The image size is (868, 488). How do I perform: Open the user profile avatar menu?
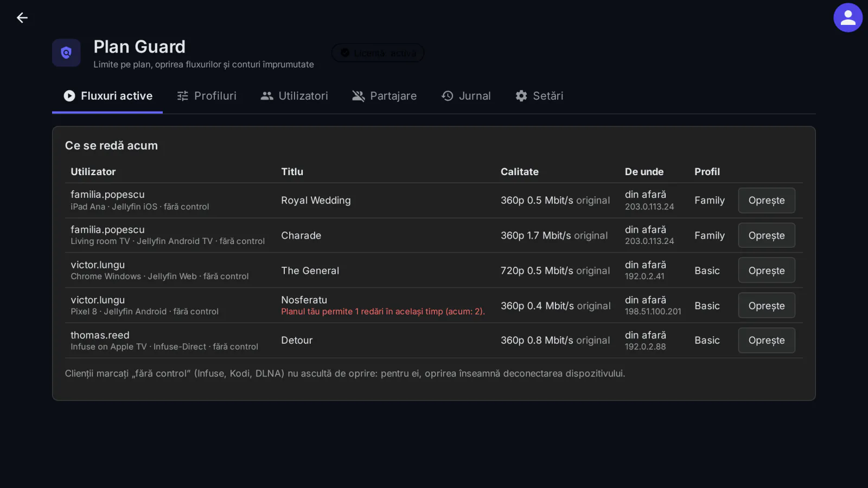click(x=848, y=18)
